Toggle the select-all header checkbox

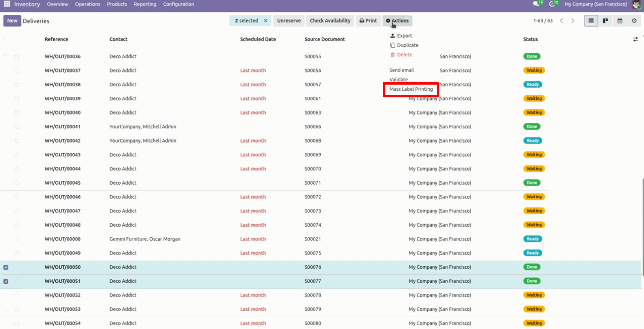(6, 39)
